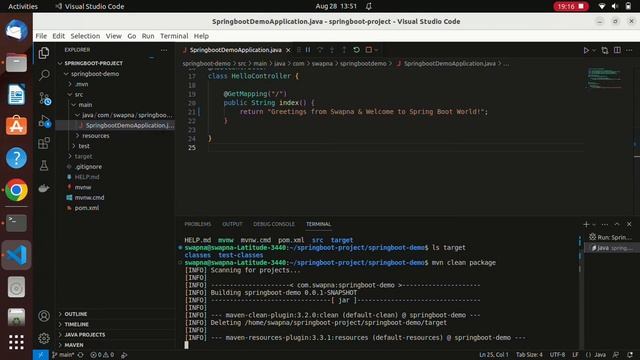Open the Explorer view in activity bar
640x360 pixels.
coord(44,53)
